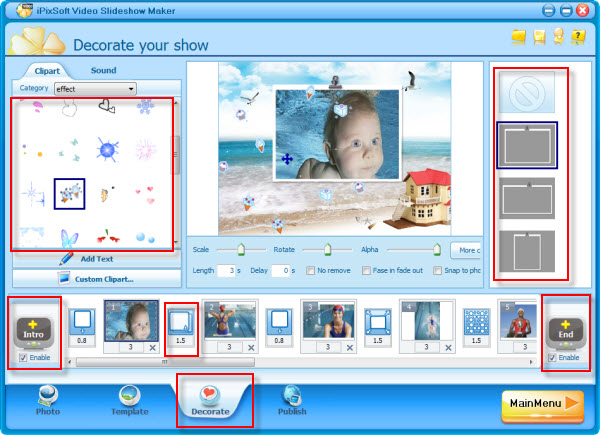Image resolution: width=600 pixels, height=435 pixels.
Task: Toggle the End Enable checkbox
Action: click(554, 358)
